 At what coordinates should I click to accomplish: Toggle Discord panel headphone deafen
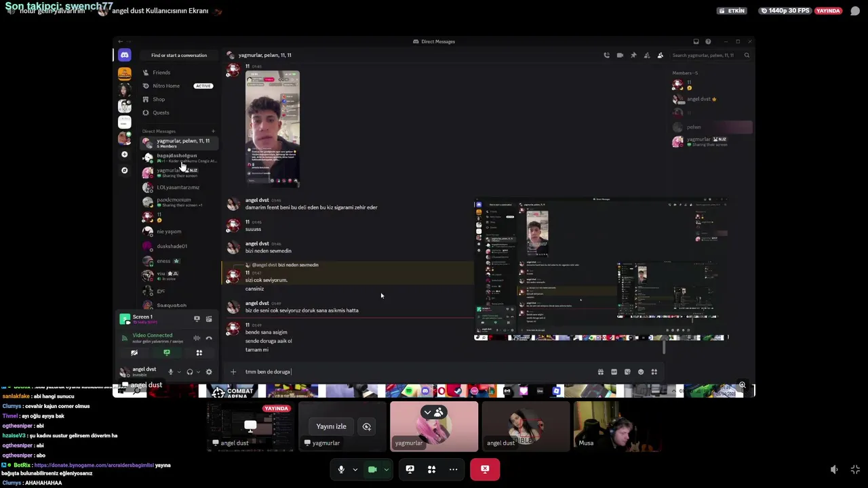[190, 371]
